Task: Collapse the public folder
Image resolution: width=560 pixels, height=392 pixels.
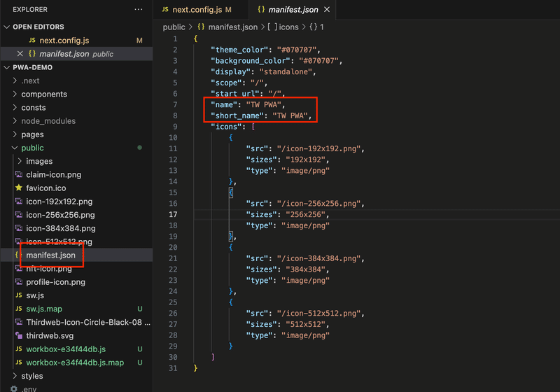Action: [x=15, y=148]
